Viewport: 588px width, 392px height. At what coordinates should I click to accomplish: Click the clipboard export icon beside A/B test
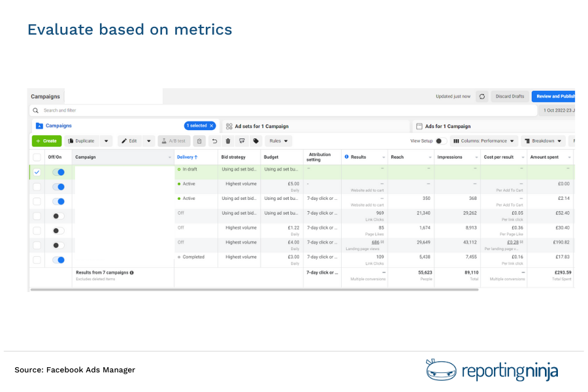[x=199, y=140]
